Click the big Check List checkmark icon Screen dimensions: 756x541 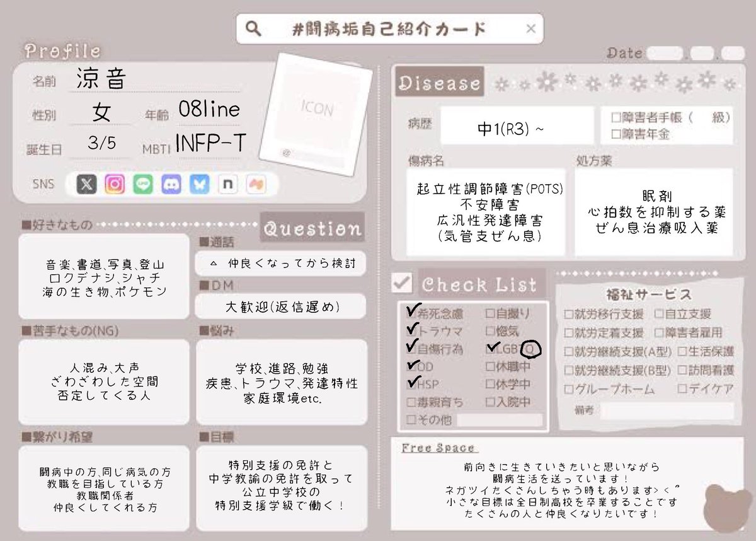click(401, 283)
